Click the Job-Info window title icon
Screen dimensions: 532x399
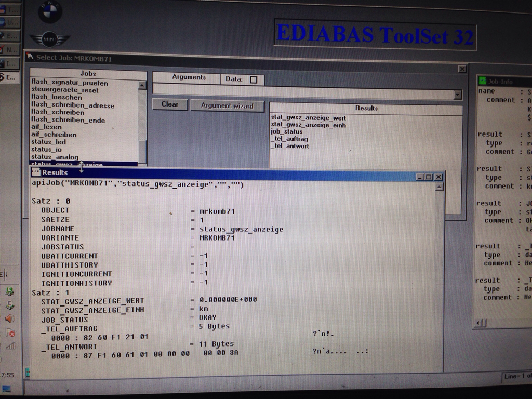(x=482, y=81)
